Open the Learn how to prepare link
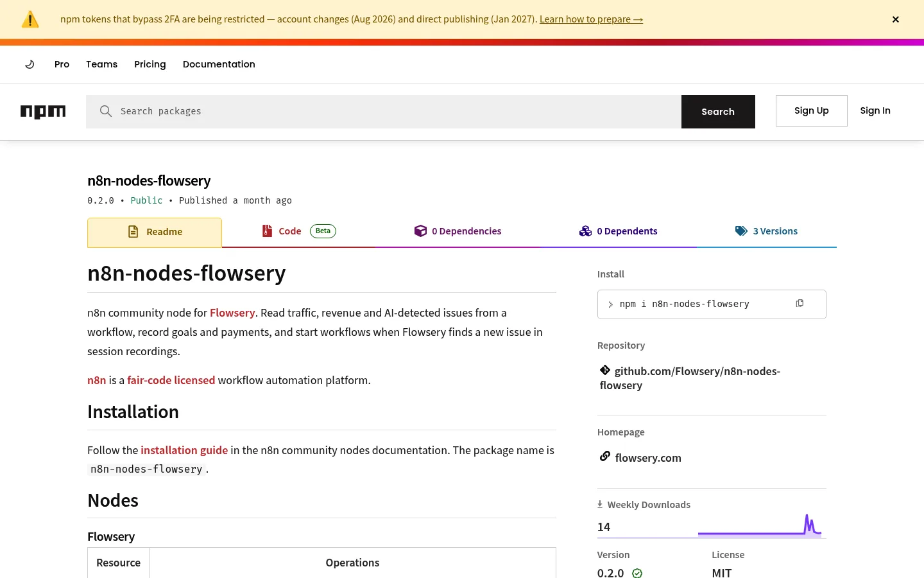924x578 pixels. pyautogui.click(x=591, y=19)
